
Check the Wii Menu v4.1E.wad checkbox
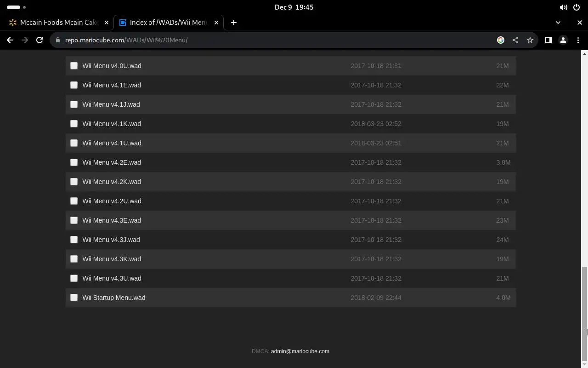(x=74, y=85)
